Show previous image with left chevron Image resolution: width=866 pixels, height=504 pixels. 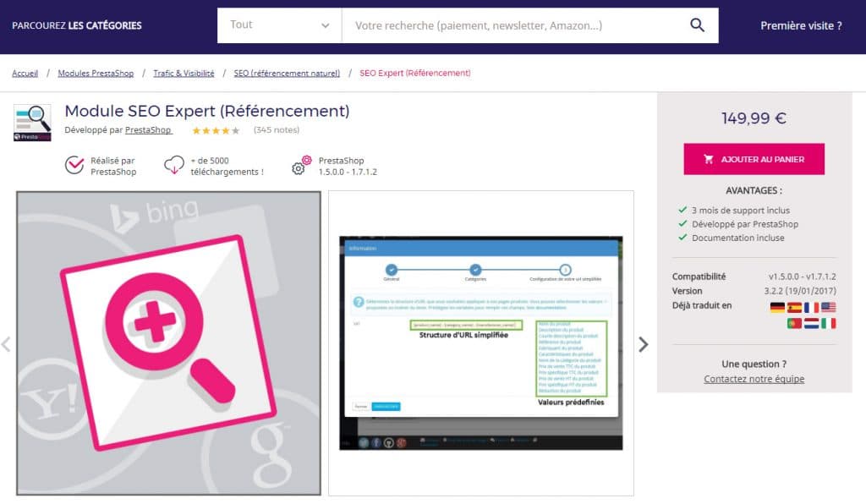coord(6,344)
